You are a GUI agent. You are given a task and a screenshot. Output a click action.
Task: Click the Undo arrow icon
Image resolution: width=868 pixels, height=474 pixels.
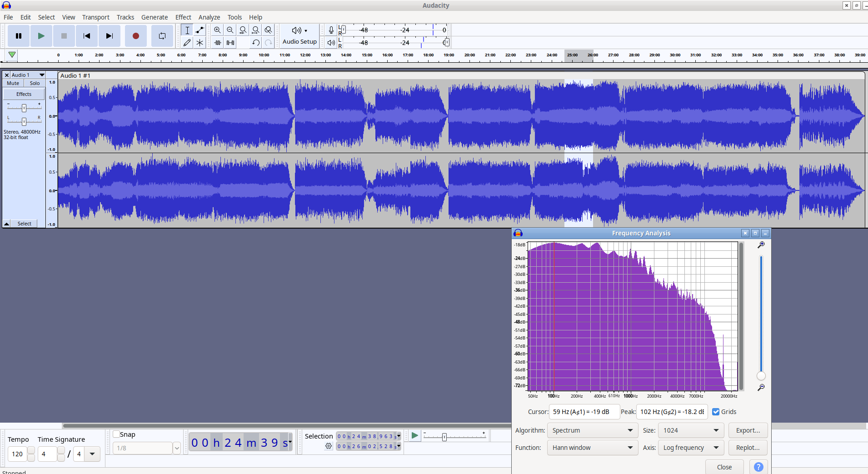pyautogui.click(x=256, y=43)
